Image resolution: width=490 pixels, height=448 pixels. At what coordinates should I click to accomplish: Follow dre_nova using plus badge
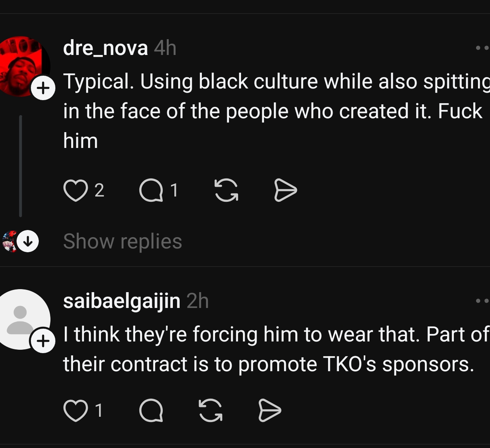(43, 88)
